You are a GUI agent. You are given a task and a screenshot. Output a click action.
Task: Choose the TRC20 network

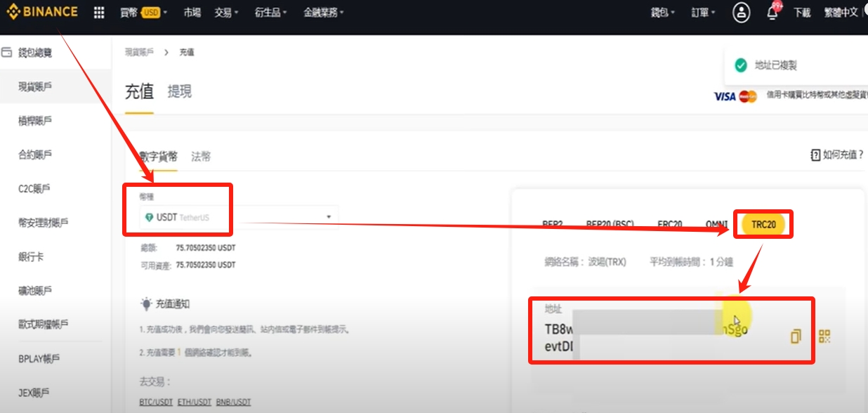click(763, 225)
